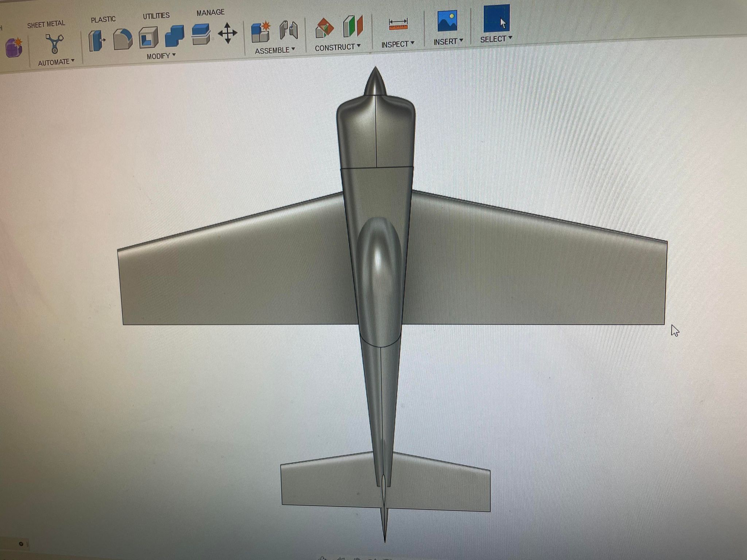Create a New Component icon
Viewport: 747px width, 560px height.
coord(260,32)
